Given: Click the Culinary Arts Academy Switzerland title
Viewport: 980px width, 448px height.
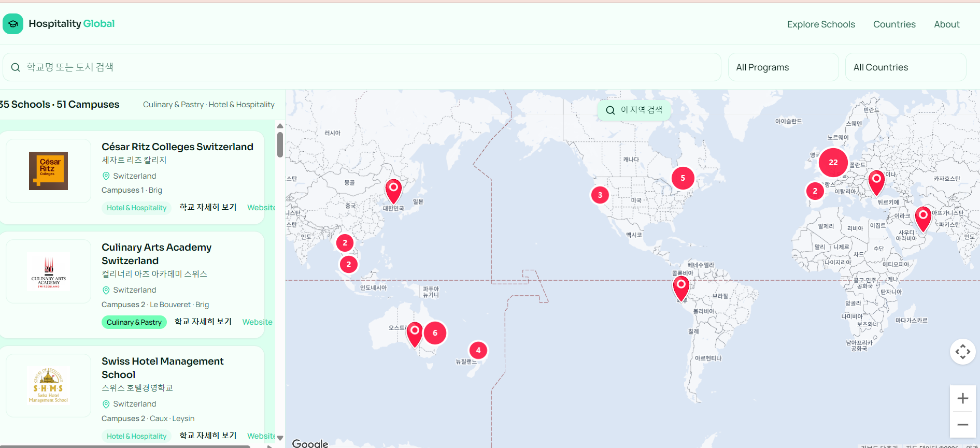Looking at the screenshot, I should [157, 254].
